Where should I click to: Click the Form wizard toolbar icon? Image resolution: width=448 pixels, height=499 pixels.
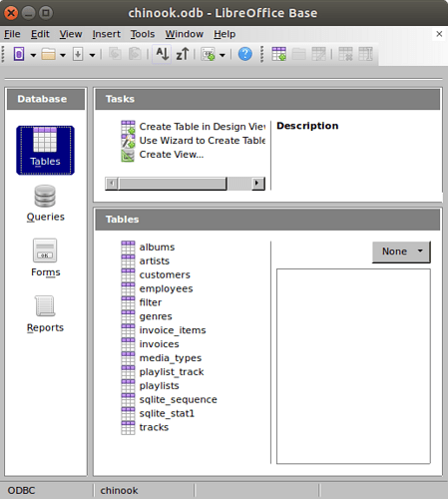(209, 54)
